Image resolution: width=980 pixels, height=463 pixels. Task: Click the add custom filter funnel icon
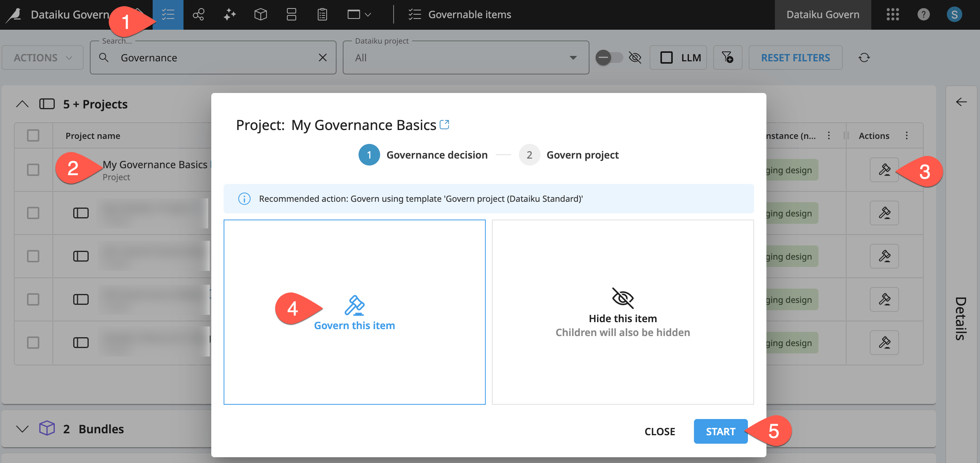[x=727, y=57]
